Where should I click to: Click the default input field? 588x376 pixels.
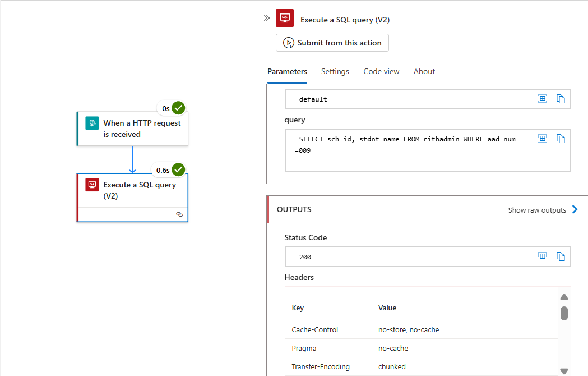tap(428, 99)
